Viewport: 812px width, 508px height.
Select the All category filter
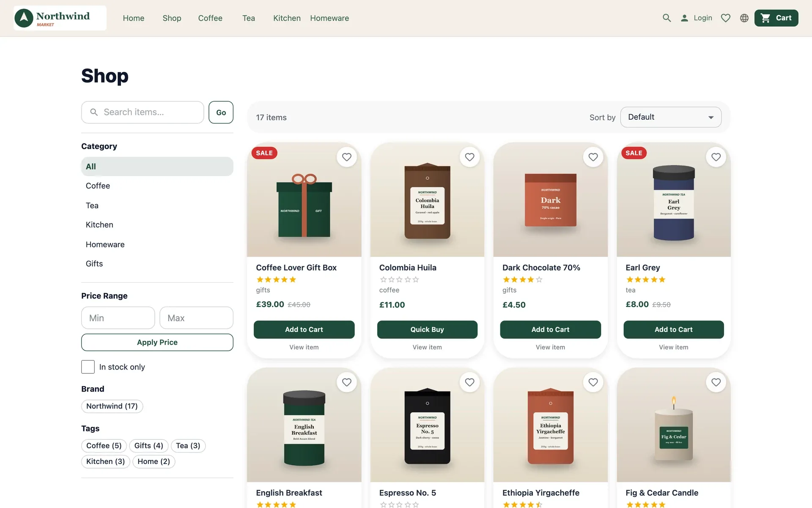tap(157, 166)
